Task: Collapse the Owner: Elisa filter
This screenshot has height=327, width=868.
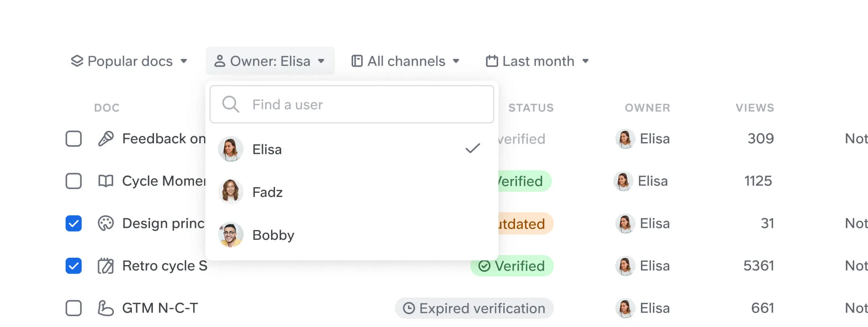Action: tap(270, 61)
